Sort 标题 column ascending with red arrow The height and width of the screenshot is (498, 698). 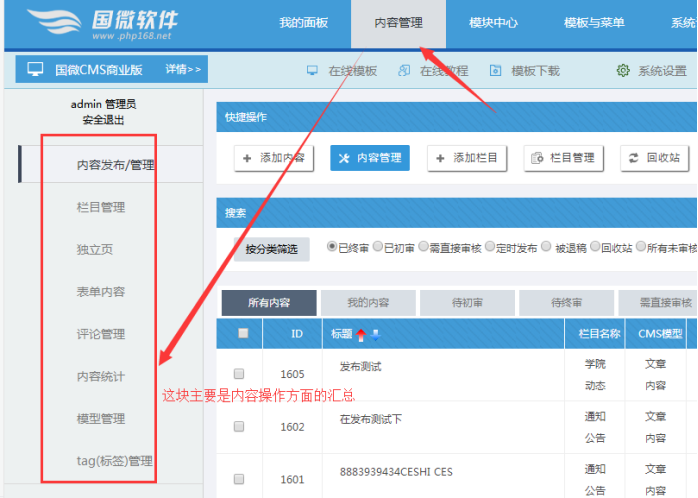361,334
